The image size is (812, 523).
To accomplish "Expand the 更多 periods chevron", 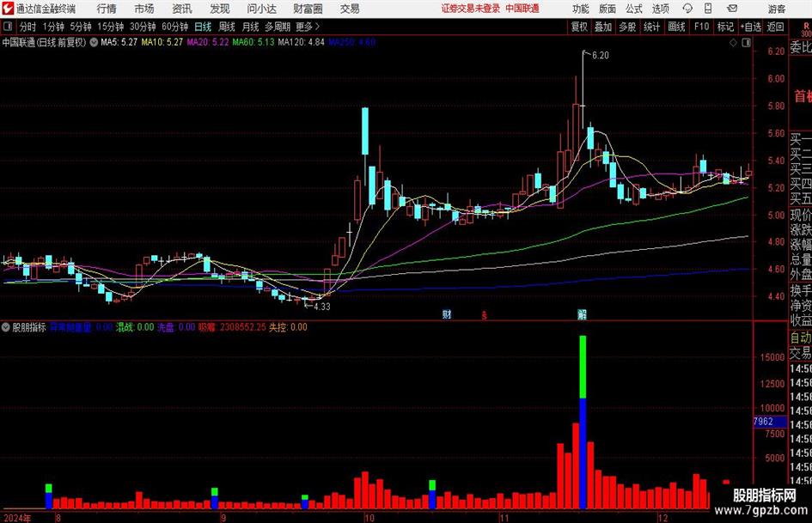I will tap(317, 27).
